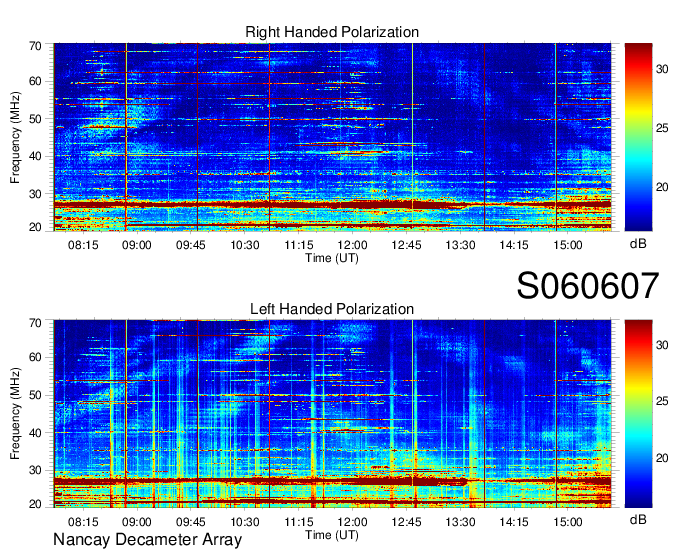Click Time (UT) label under Right Handed plot
The width and height of the screenshot is (680, 552).
click(332, 258)
